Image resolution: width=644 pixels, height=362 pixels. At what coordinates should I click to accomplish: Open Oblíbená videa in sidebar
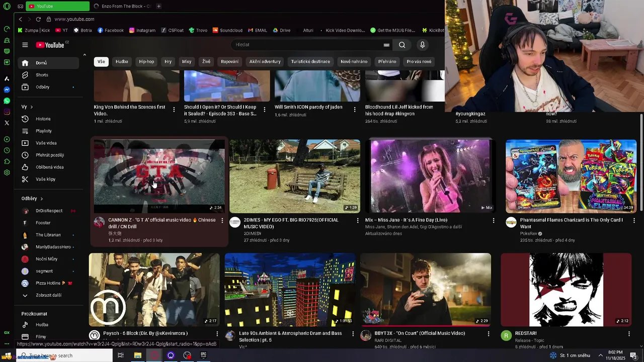click(48, 167)
